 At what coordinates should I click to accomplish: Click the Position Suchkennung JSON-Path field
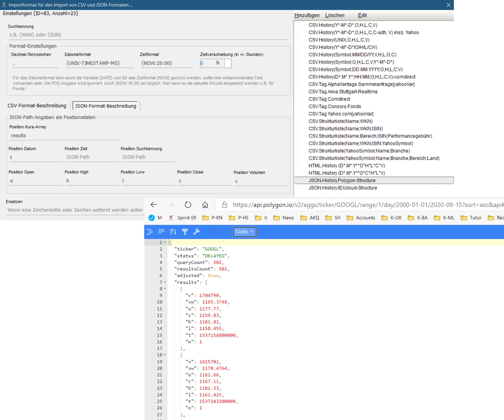click(148, 157)
